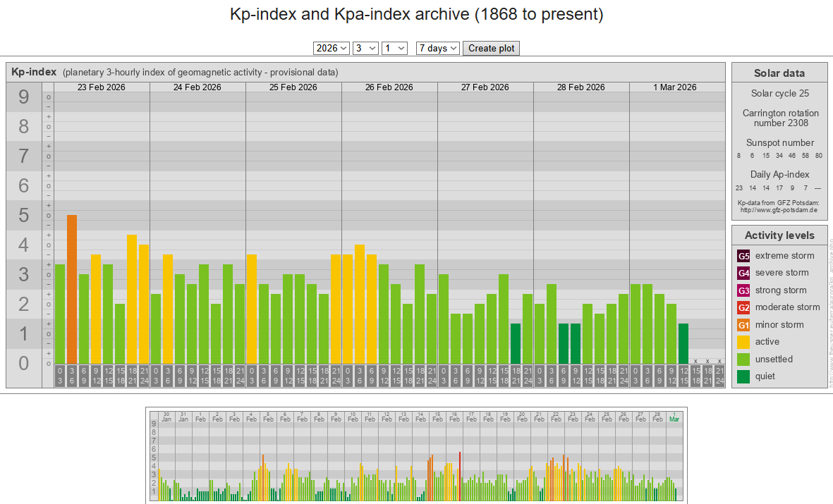Click the orange storm bar on 23 Feb
The width and height of the screenshot is (833, 504).
pos(72,289)
